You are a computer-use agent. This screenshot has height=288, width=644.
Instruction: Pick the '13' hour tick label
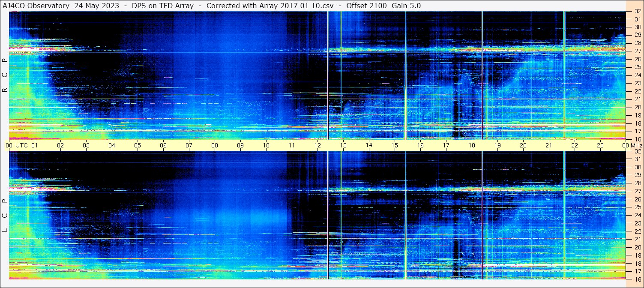point(343,145)
